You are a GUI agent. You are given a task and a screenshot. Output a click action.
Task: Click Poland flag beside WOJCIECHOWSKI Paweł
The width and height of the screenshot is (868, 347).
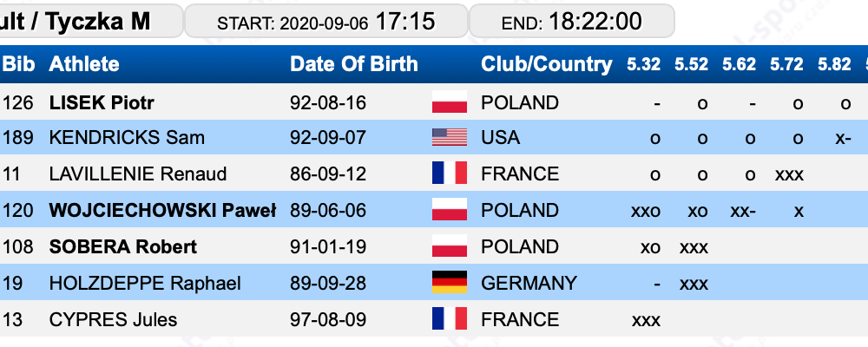click(449, 210)
